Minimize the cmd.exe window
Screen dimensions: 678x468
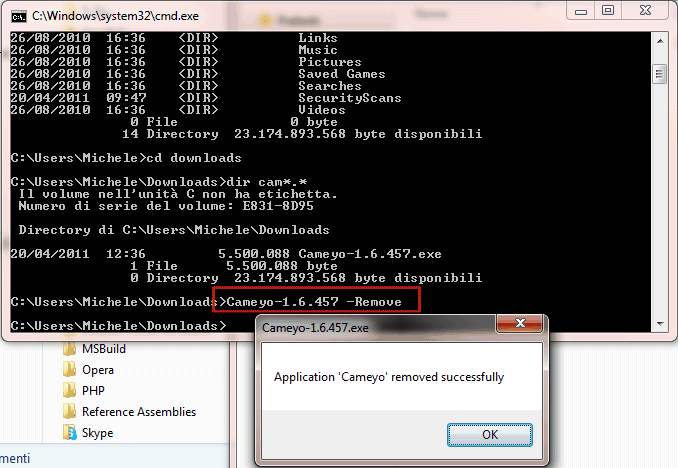(x=581, y=11)
